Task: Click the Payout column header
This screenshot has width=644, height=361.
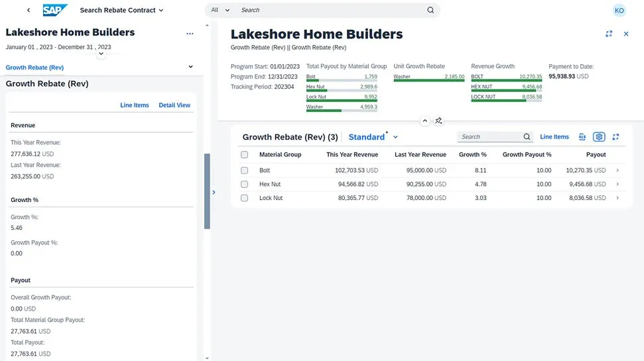Action: coord(596,154)
